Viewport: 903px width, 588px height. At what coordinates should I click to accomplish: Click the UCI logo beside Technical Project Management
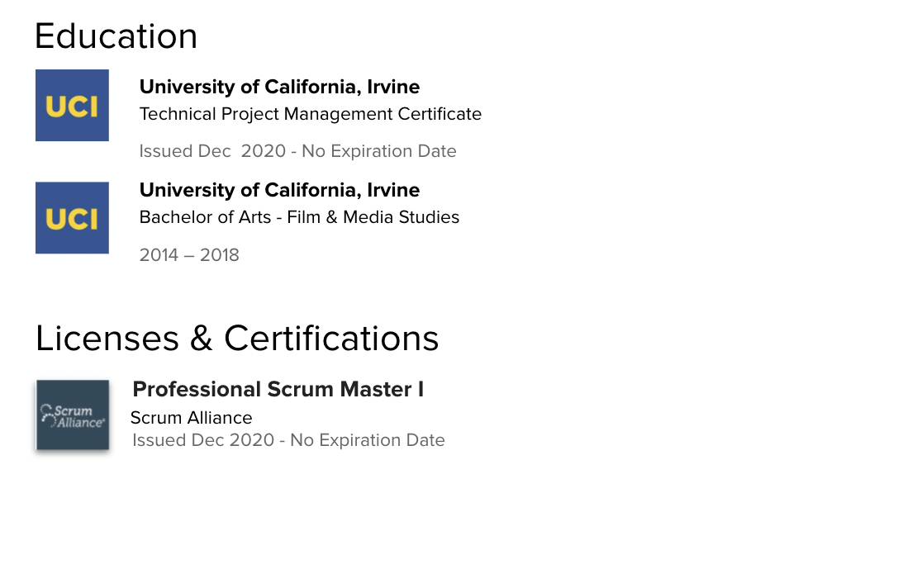[72, 106]
